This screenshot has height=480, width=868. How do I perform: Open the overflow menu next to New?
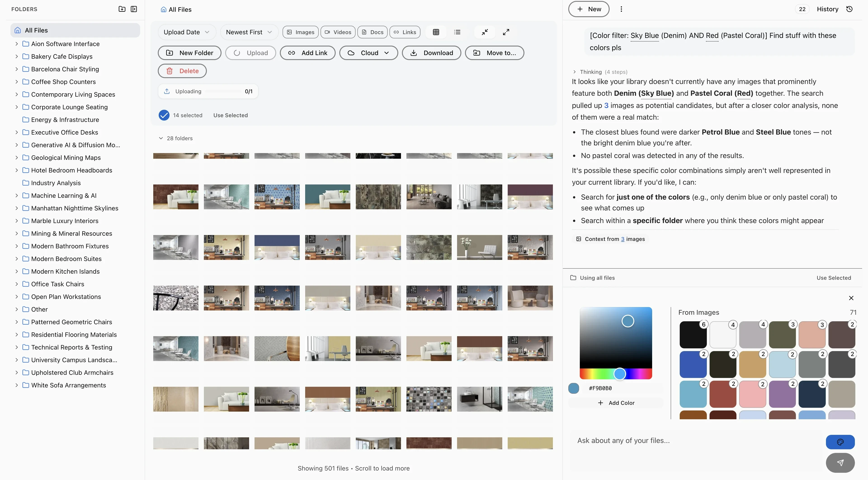pyautogui.click(x=621, y=9)
